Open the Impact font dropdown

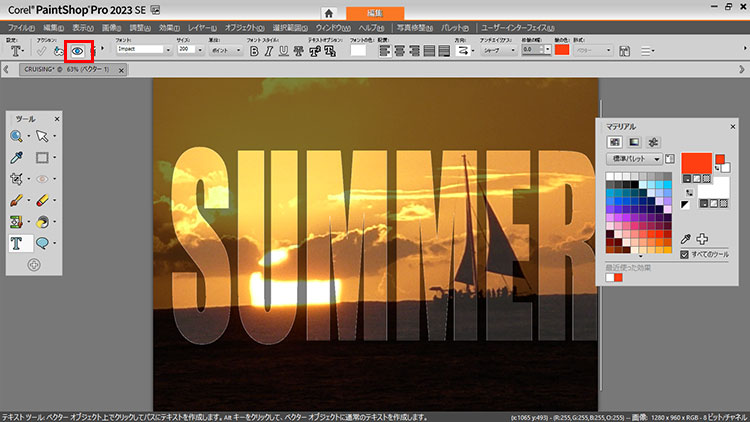coord(169,48)
